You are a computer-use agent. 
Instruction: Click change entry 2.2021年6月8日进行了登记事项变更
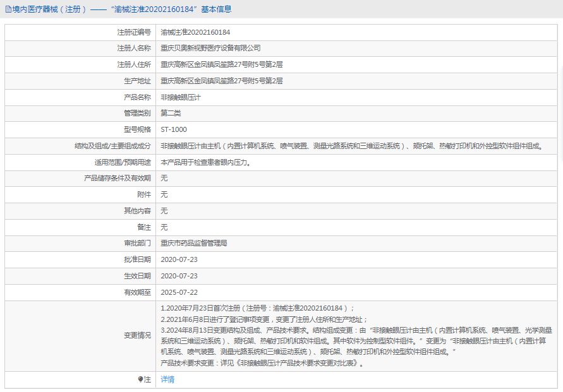[264, 319]
